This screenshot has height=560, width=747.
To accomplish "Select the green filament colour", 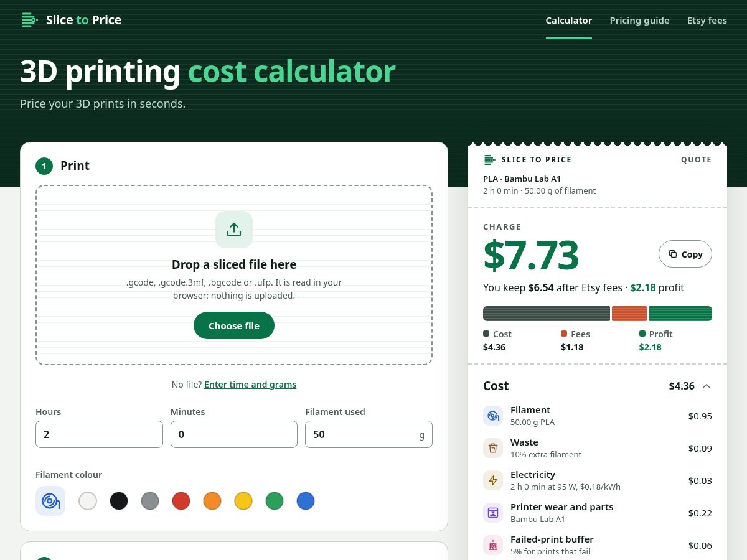I will (275, 501).
